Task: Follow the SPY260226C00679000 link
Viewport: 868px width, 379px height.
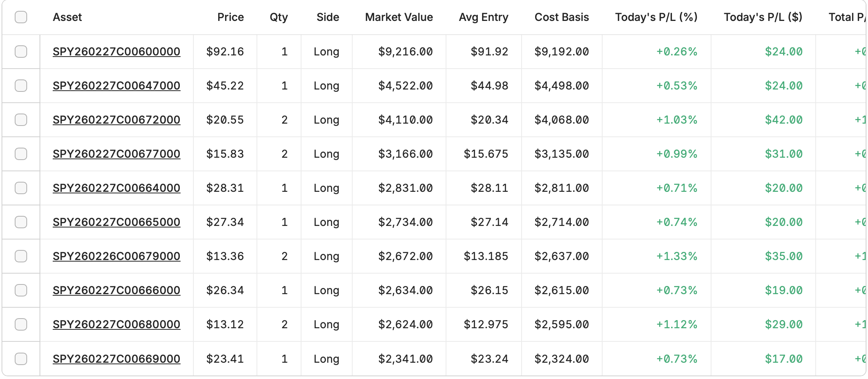Action: click(x=116, y=256)
